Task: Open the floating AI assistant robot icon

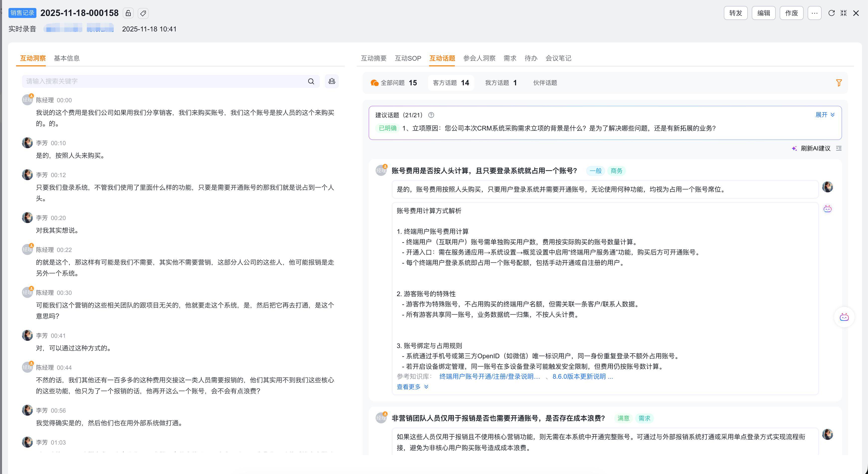Action: [x=844, y=317]
